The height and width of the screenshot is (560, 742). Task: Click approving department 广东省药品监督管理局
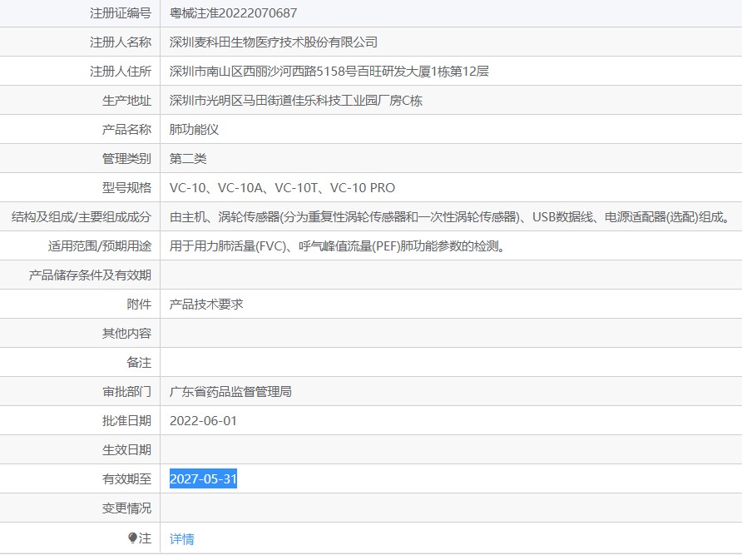[230, 391]
